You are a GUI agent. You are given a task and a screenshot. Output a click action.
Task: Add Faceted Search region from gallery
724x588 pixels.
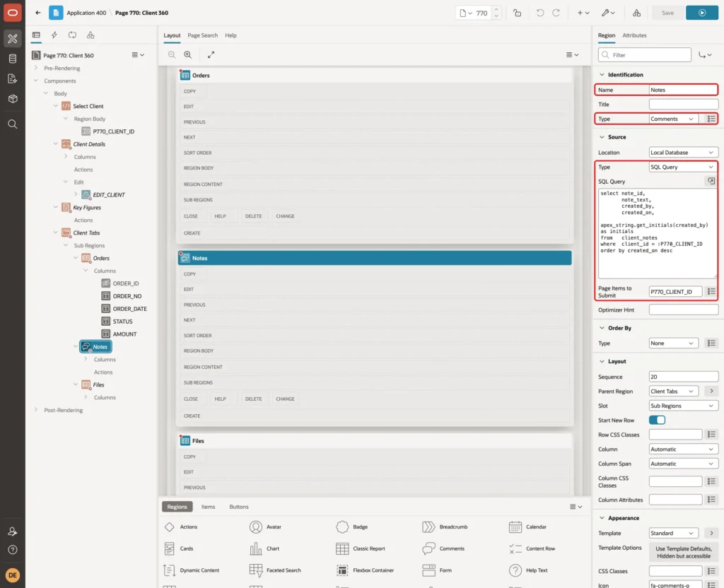click(275, 570)
